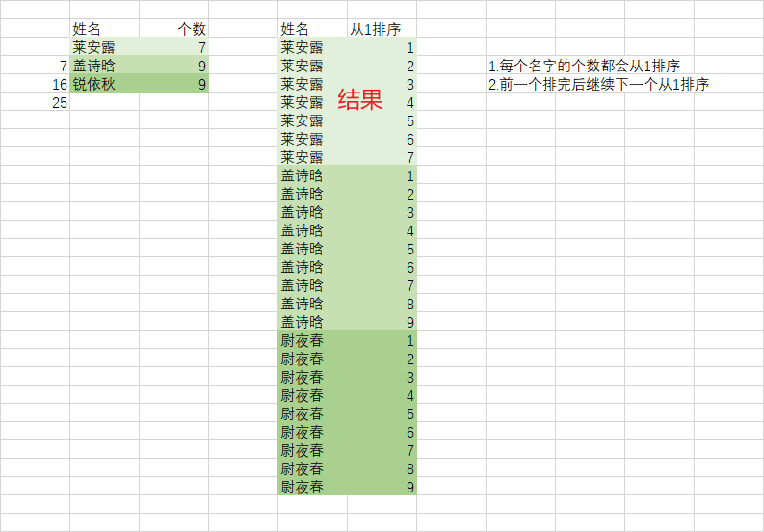Click sort number 9 beside 盖诗晗 in 从1排序 column
The height and width of the screenshot is (532, 764).
tap(382, 321)
